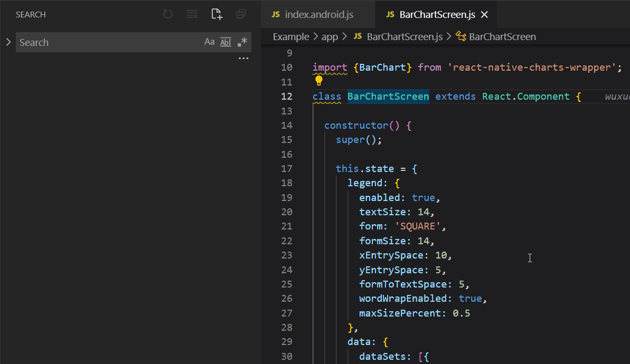Click the Collapse All search results icon
Viewport: 630px width, 364px height.
(x=241, y=14)
